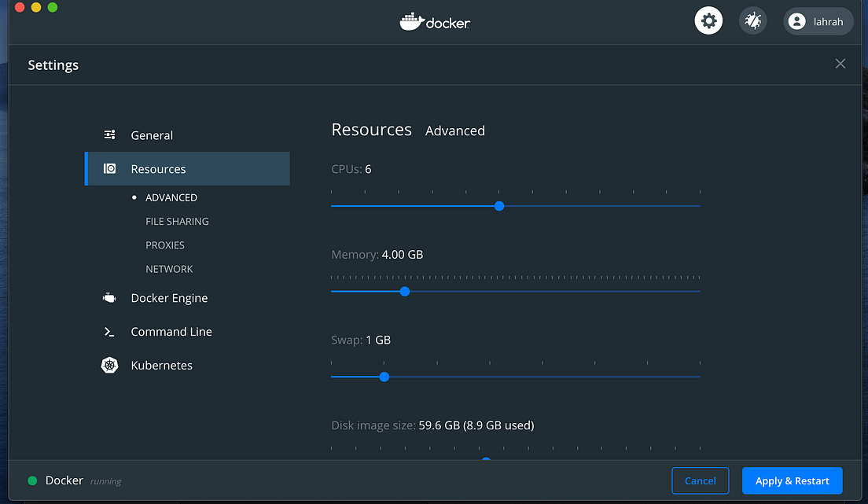
Task: Click the Memory slider handle
Action: (405, 292)
